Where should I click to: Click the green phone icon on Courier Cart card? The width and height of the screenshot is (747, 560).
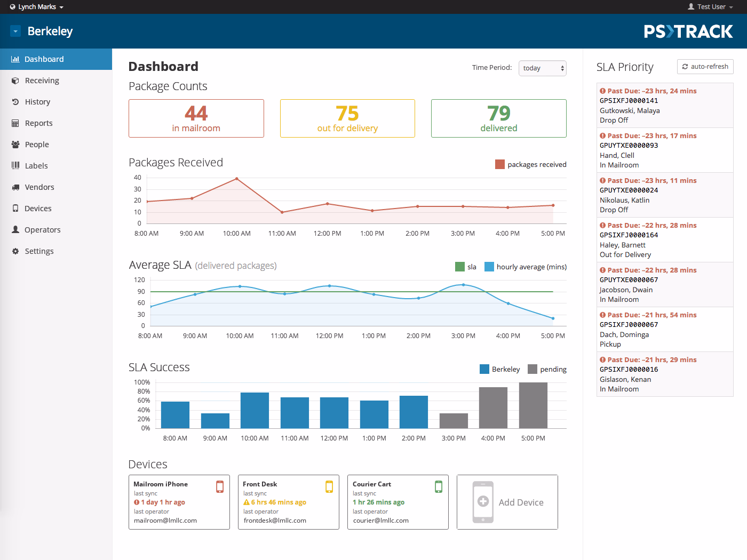point(439,486)
